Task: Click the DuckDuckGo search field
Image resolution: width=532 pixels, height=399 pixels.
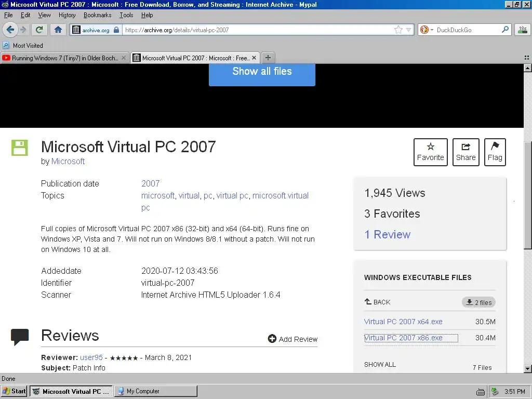Action: click(468, 30)
